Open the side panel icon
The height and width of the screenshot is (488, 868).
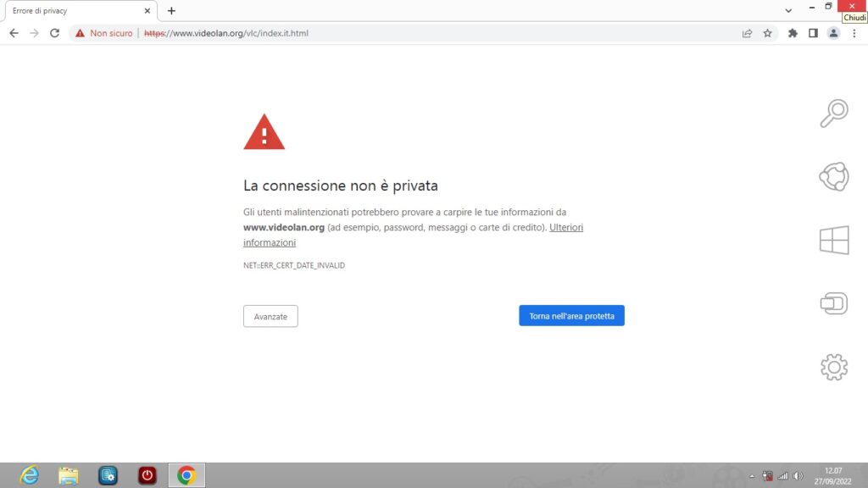[813, 33]
